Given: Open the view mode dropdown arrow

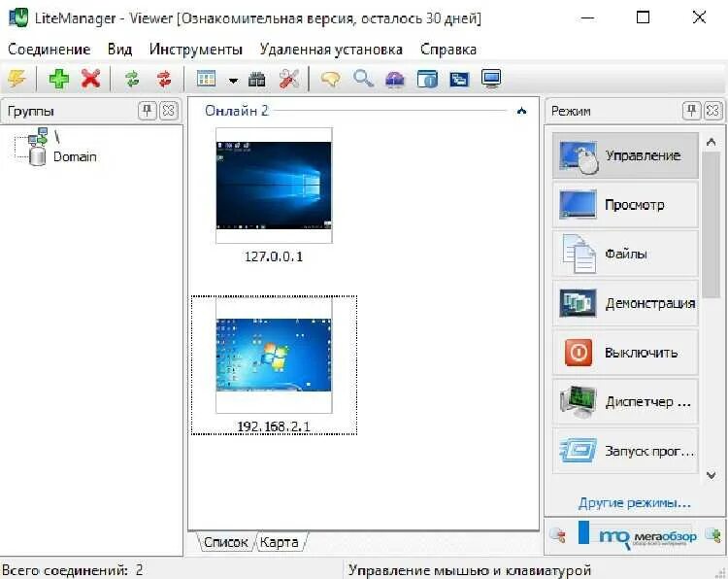Looking at the screenshot, I should 234,81.
